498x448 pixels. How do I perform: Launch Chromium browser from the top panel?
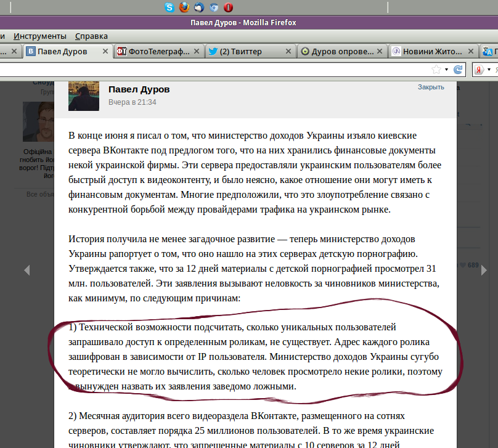[214, 7]
